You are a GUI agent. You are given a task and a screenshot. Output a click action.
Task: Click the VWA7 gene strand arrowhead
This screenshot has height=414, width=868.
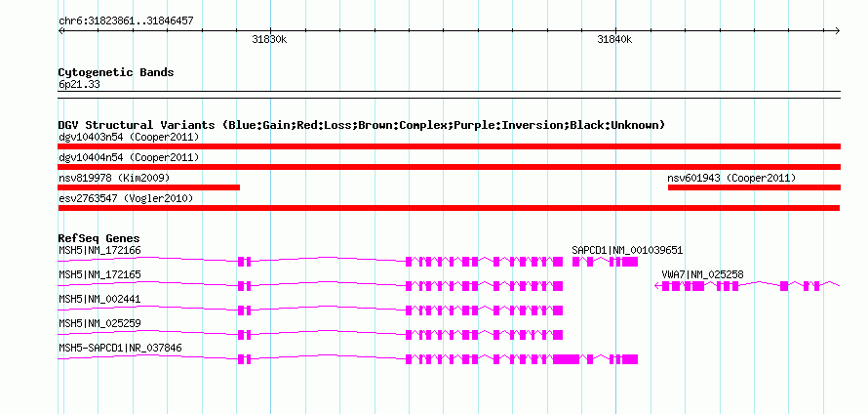tap(657, 286)
